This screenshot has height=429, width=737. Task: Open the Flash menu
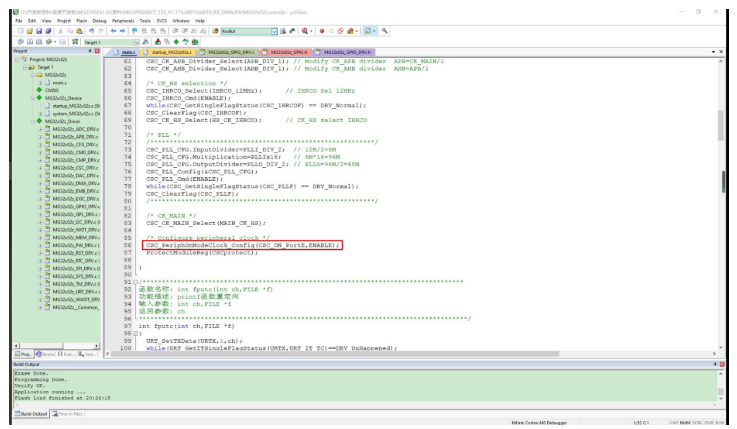pyautogui.click(x=84, y=20)
